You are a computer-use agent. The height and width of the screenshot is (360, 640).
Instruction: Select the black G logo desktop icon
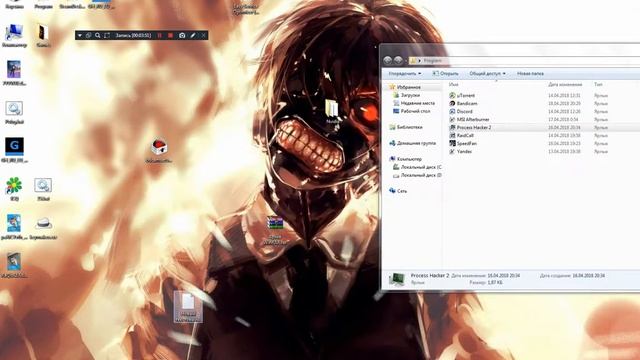14,147
